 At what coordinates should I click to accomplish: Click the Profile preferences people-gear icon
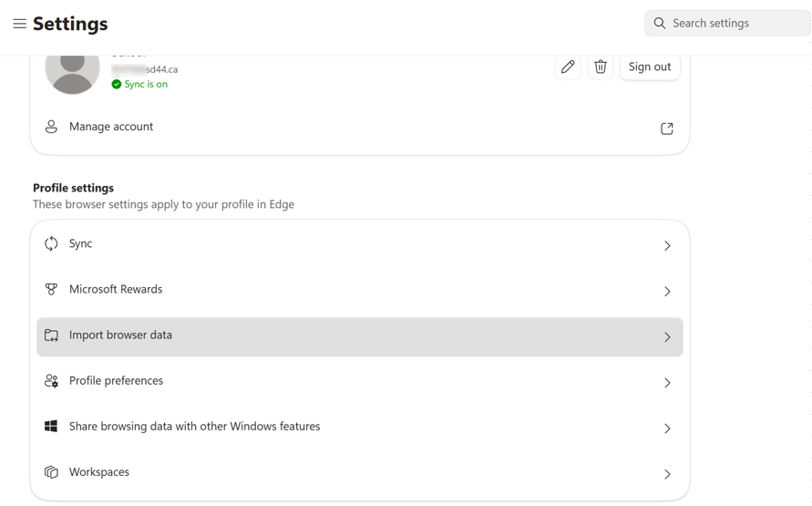click(51, 381)
